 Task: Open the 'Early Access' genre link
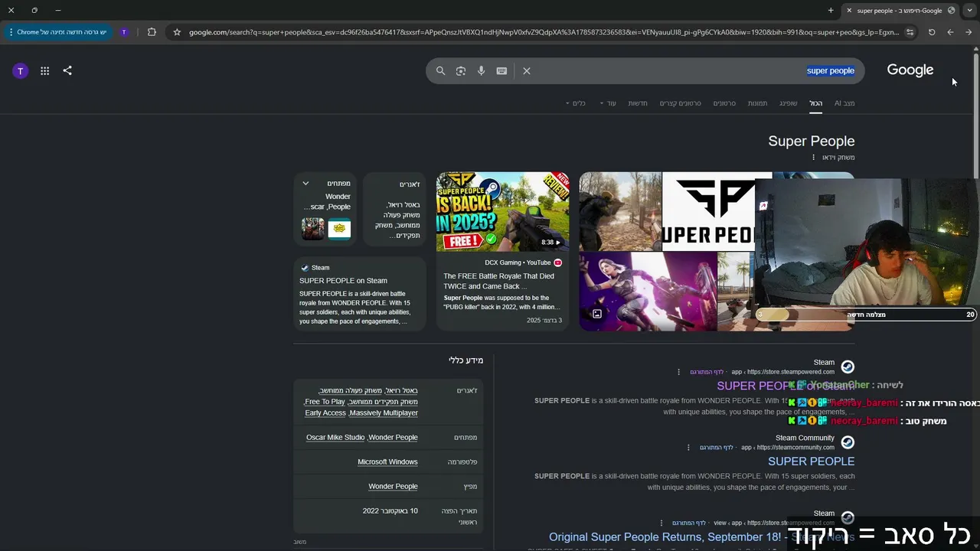pyautogui.click(x=325, y=413)
